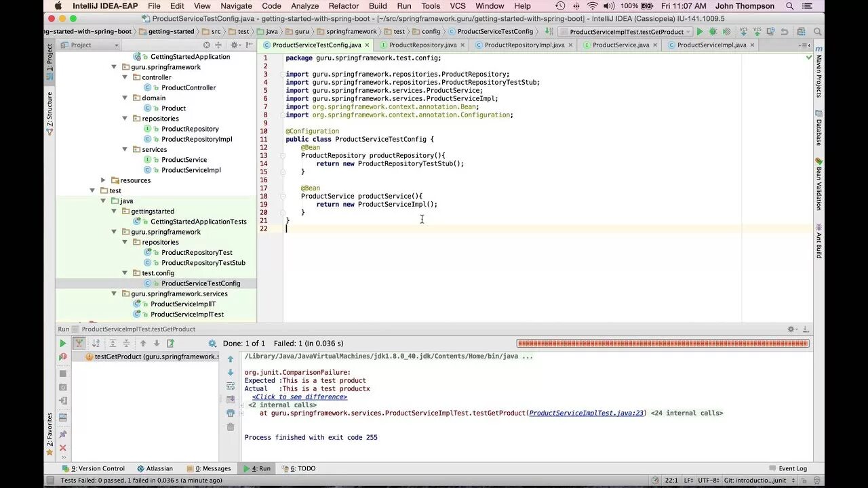The image size is (868, 488).
Task: Toggle scroll to end of console
Action: tap(231, 400)
